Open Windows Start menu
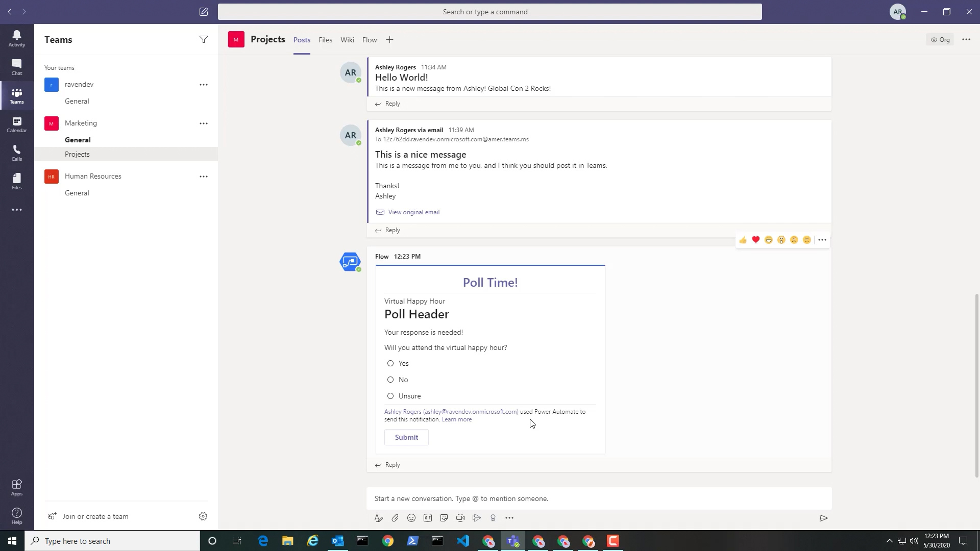The height and width of the screenshot is (551, 980). pos(12,541)
